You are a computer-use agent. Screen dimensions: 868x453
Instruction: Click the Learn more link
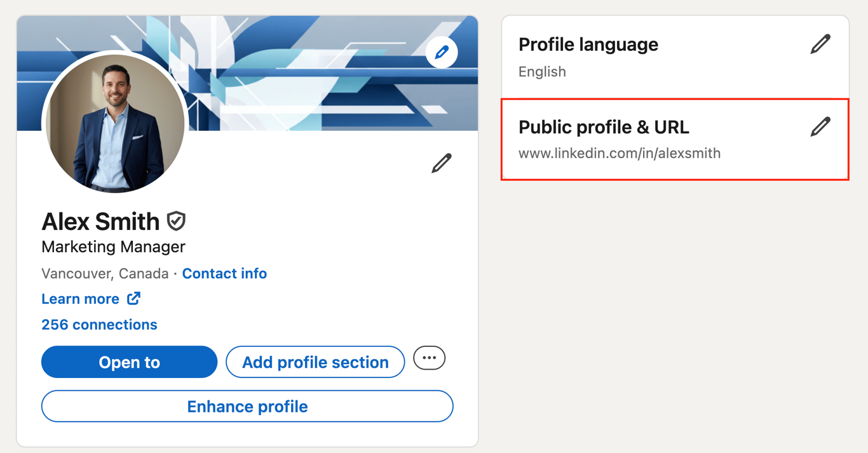click(x=80, y=299)
